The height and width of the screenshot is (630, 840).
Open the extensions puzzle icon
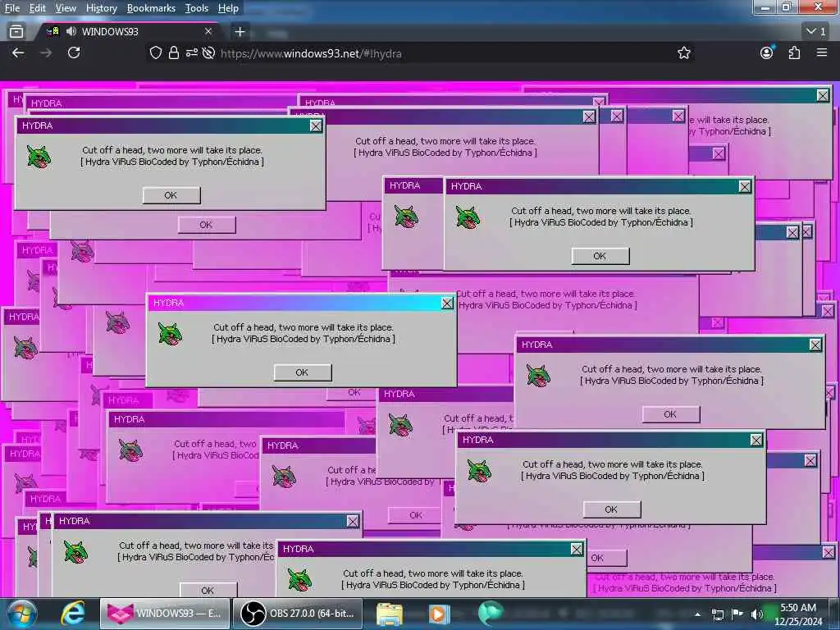tap(794, 52)
